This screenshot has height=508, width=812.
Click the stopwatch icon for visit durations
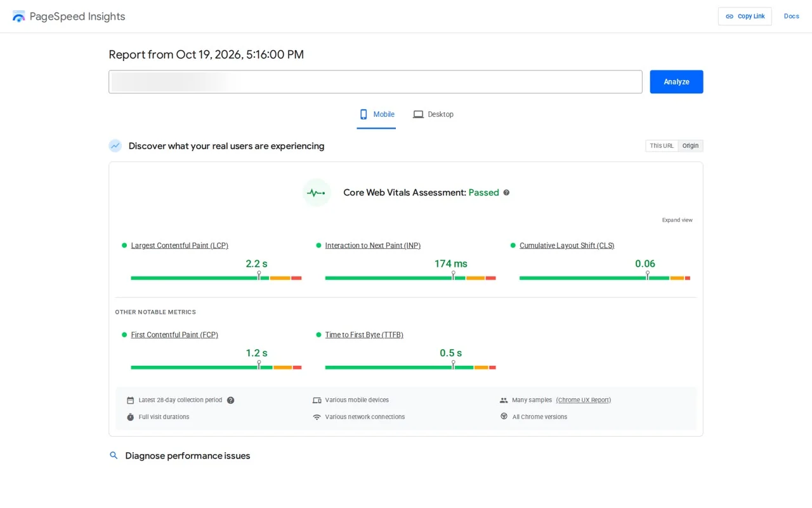pos(130,417)
